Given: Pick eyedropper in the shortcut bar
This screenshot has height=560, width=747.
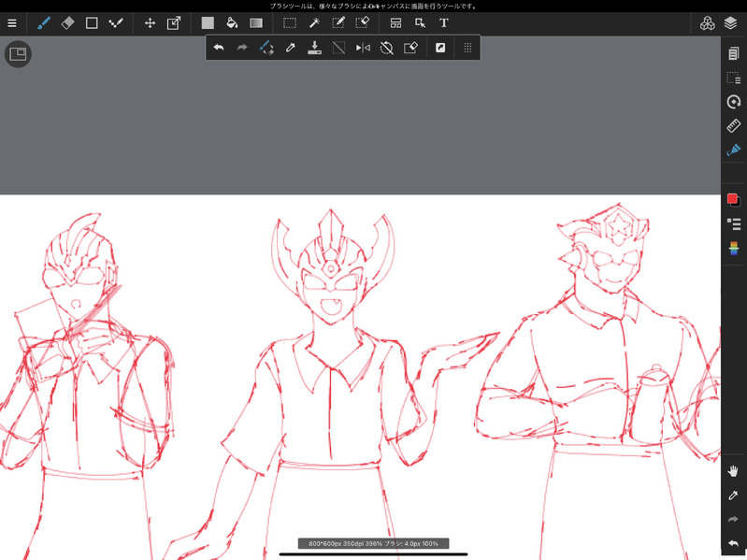Looking at the screenshot, I should [x=290, y=48].
